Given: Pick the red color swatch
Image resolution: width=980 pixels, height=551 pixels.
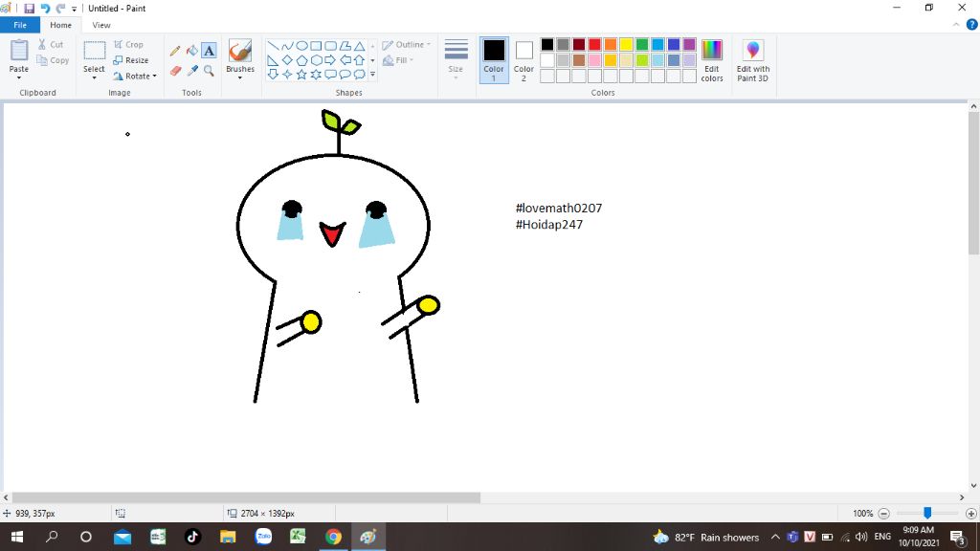Looking at the screenshot, I should [594, 44].
